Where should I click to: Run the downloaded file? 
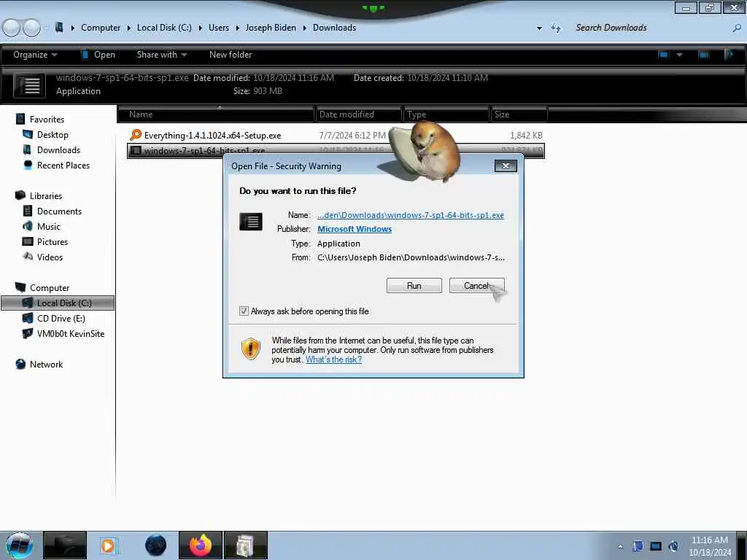click(x=414, y=286)
